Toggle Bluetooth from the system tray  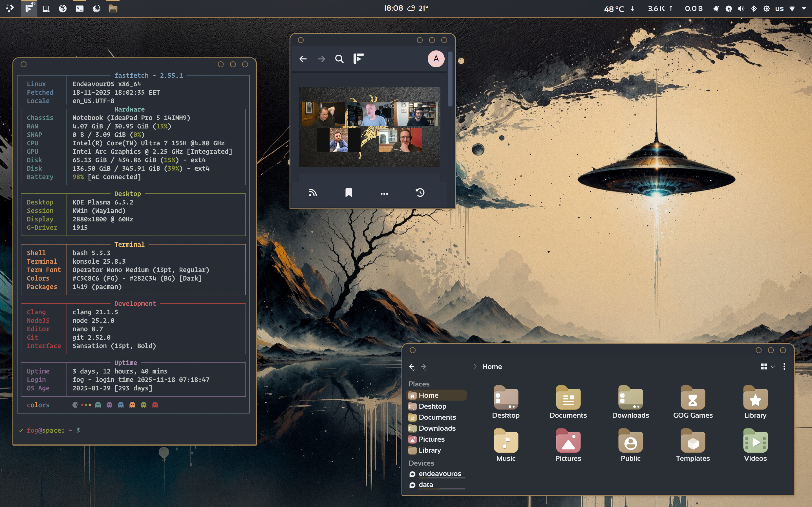[754, 9]
